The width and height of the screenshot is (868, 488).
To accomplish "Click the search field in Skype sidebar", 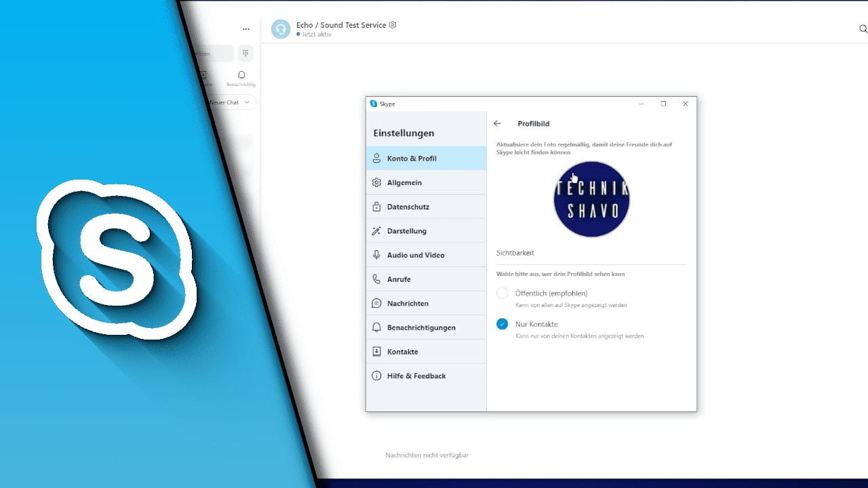I will [213, 54].
